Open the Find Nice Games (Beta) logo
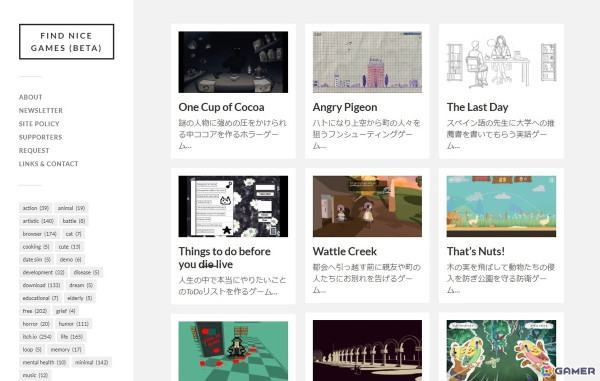The height and width of the screenshot is (381, 600). click(x=67, y=42)
